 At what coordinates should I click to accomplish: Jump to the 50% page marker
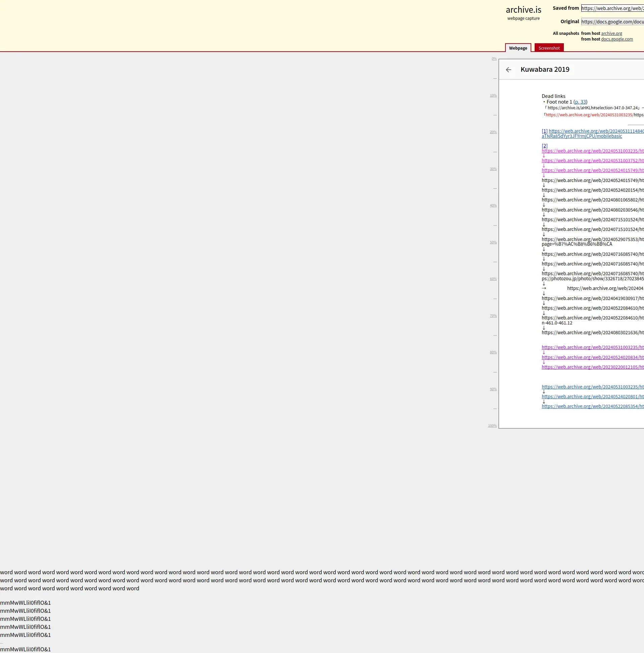coord(493,242)
